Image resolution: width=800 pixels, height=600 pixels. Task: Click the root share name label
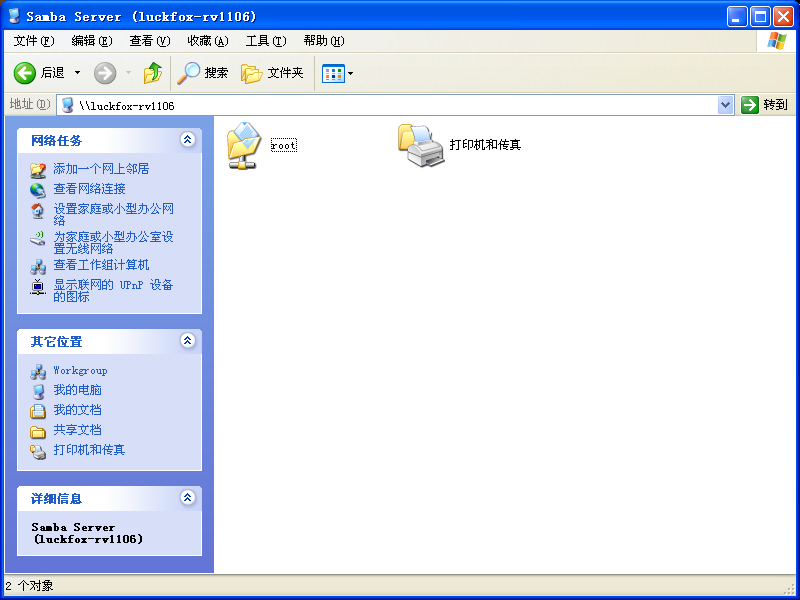[x=284, y=145]
